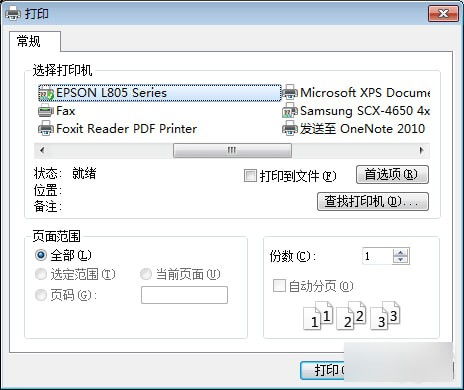Open 首选项 printer preferences
464x390 pixels.
392,174
